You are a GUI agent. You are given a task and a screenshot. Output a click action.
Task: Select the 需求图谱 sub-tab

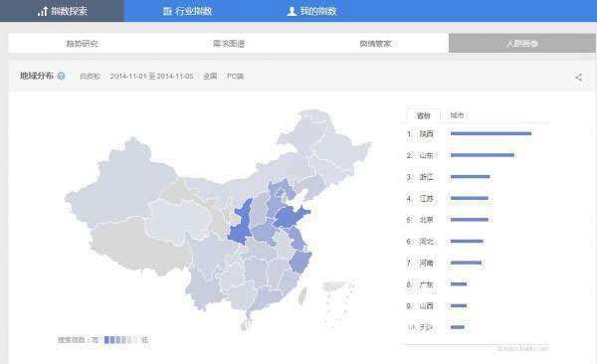click(229, 44)
